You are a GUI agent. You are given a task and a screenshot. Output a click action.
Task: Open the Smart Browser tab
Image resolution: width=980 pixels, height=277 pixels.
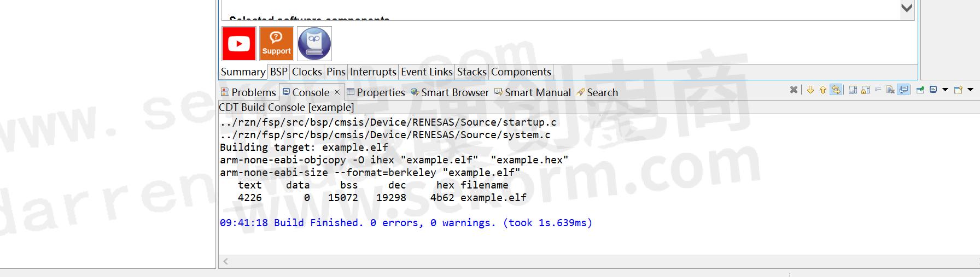450,92
